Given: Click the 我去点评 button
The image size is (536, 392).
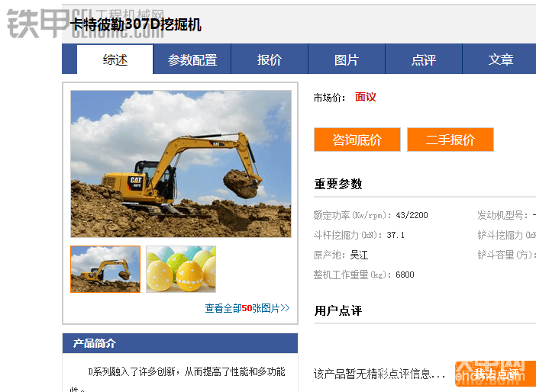Looking at the screenshot, I should click(x=496, y=374).
